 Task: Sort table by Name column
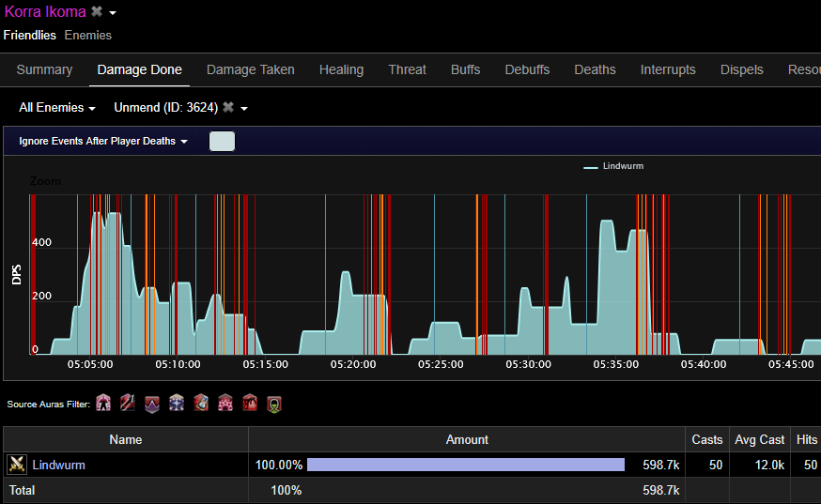click(x=126, y=439)
